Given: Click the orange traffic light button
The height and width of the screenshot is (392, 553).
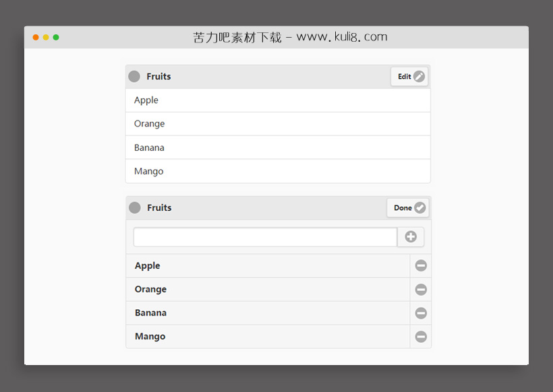Looking at the screenshot, I should [x=35, y=38].
